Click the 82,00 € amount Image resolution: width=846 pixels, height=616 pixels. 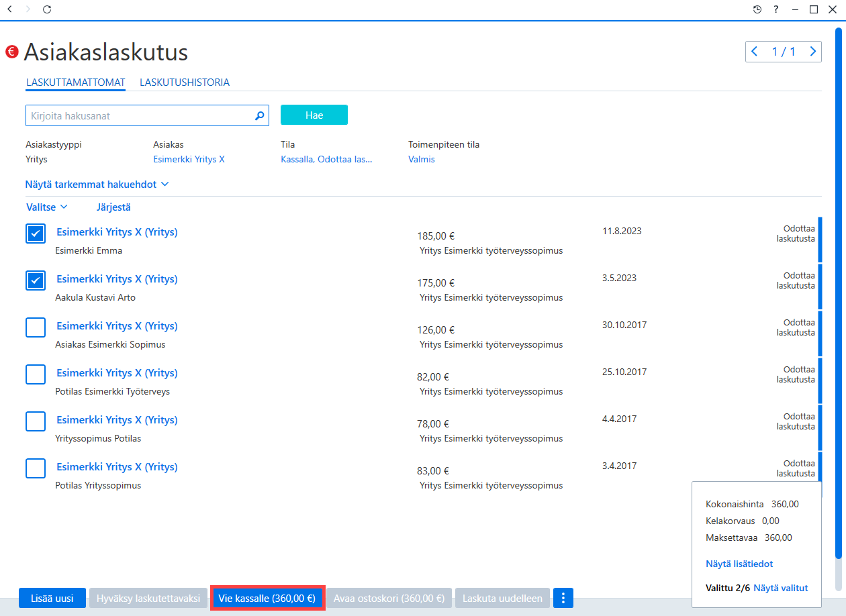433,377
